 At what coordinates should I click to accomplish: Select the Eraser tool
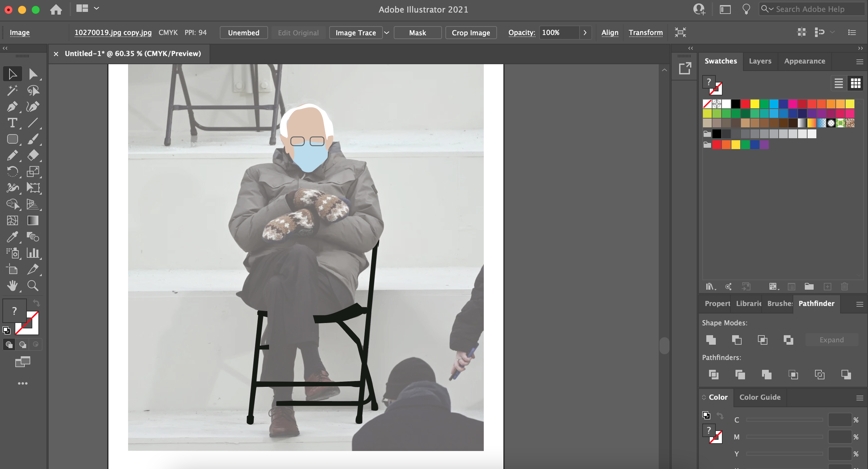pyautogui.click(x=33, y=156)
